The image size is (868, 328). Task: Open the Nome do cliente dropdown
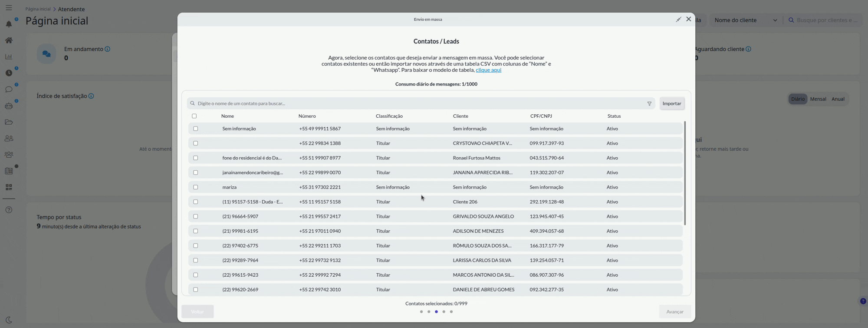(x=746, y=20)
